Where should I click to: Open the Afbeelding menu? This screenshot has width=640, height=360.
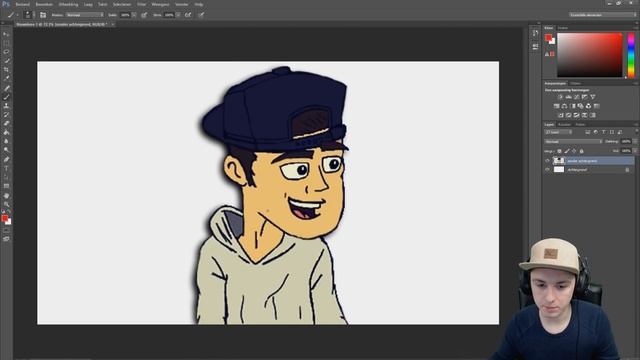coord(68,4)
